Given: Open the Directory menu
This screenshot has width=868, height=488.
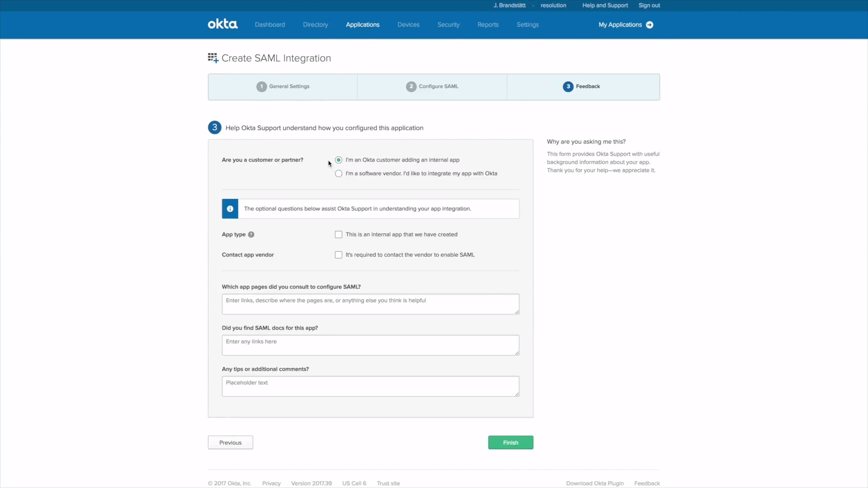Looking at the screenshot, I should [x=316, y=25].
